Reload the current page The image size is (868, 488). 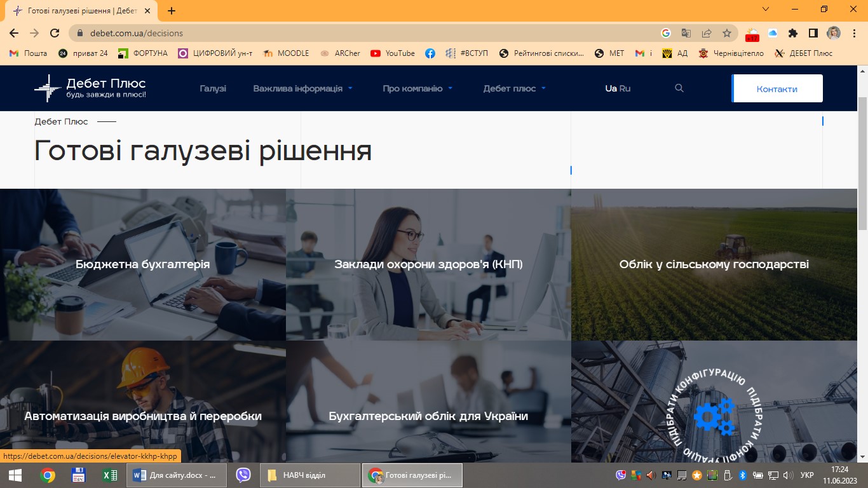[55, 33]
